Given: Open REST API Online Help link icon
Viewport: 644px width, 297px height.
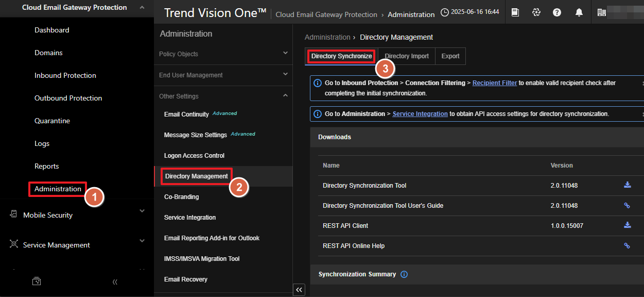Looking at the screenshot, I should pos(627,246).
